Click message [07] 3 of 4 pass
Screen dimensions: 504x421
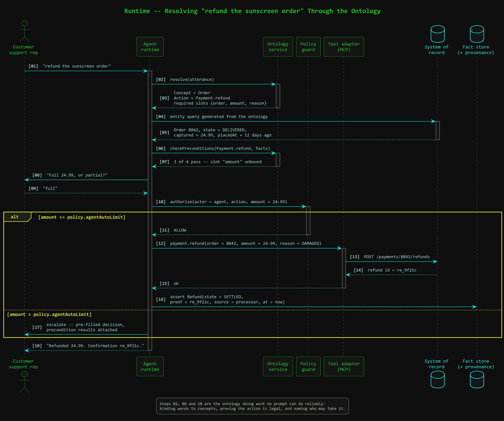click(211, 162)
